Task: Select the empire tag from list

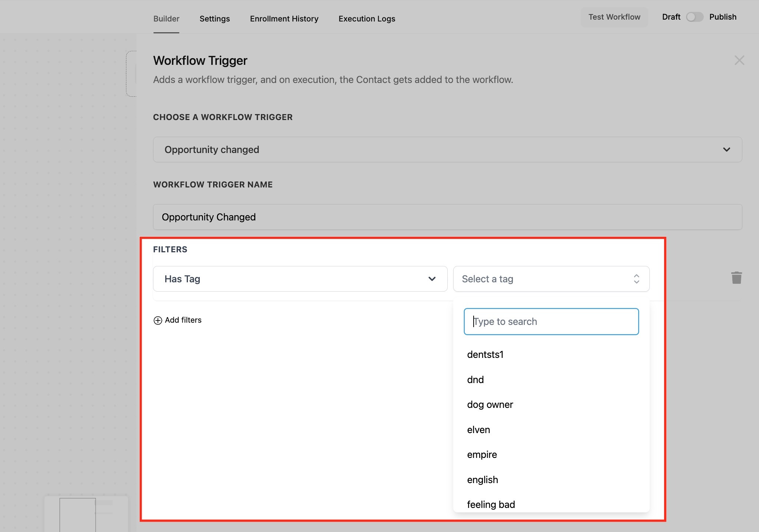Action: click(x=482, y=455)
